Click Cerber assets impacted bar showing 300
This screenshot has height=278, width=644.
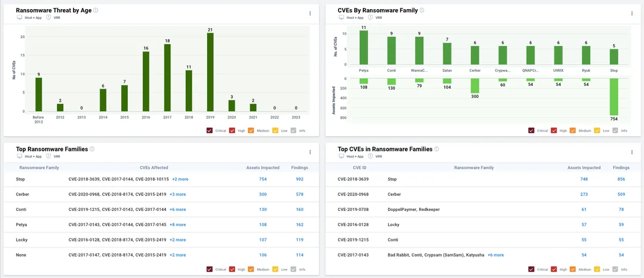(x=474, y=86)
